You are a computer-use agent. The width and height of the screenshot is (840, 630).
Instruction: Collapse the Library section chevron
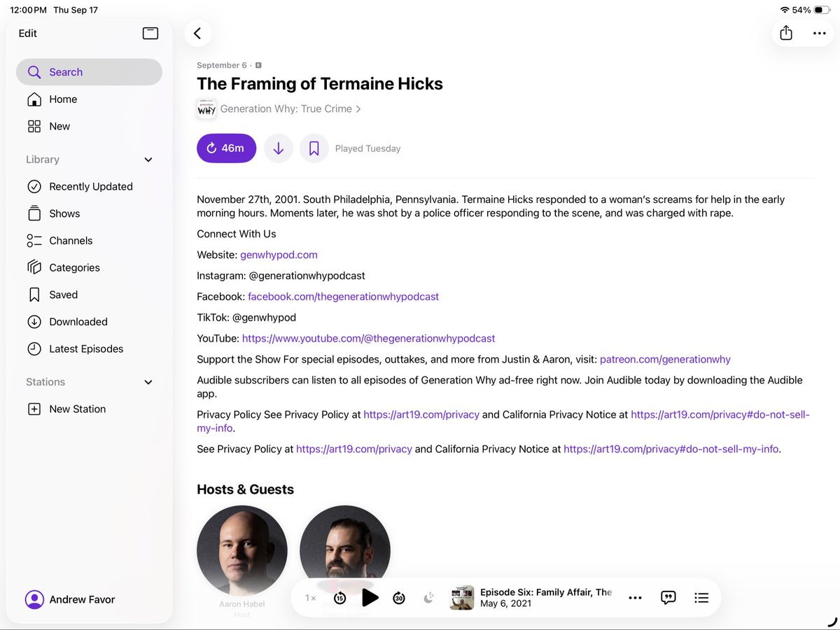[148, 160]
